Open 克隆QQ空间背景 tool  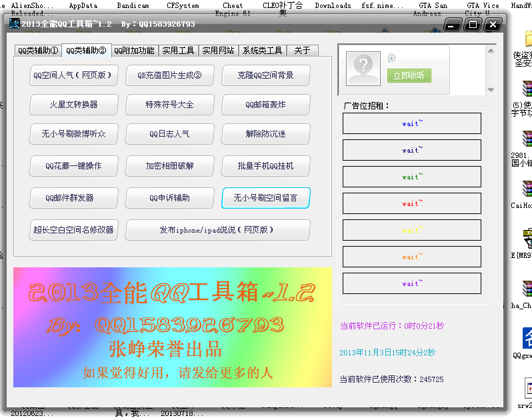[265, 75]
